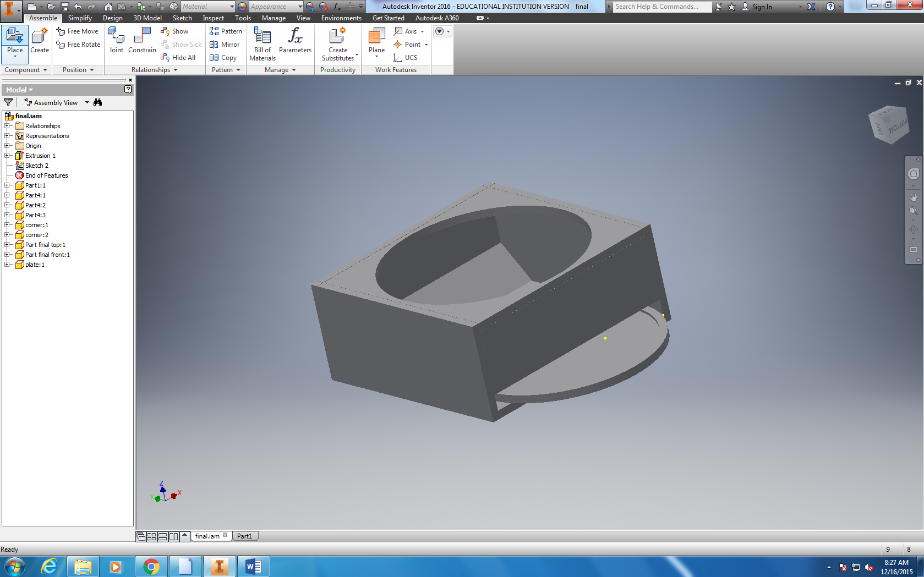This screenshot has width=924, height=577.
Task: Click the Save icon in quick access
Action: click(x=65, y=7)
